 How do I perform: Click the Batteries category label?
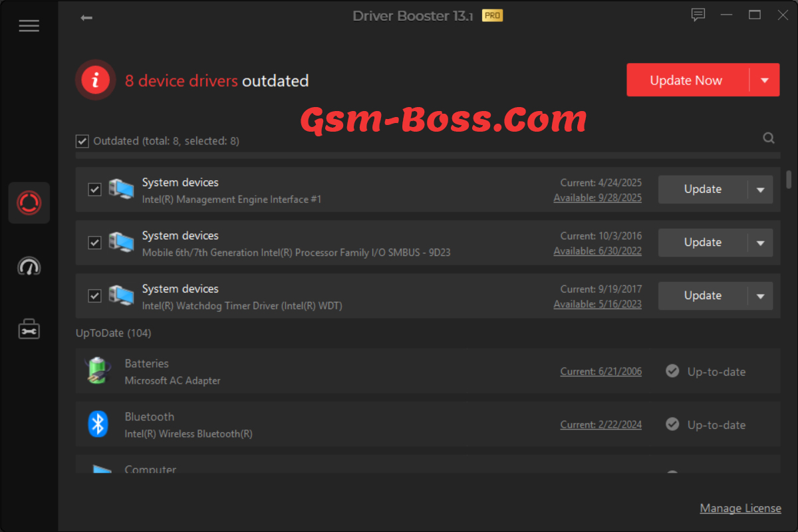pyautogui.click(x=147, y=364)
